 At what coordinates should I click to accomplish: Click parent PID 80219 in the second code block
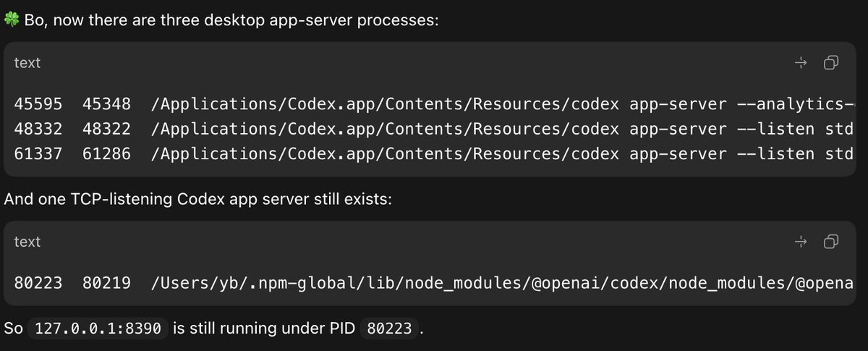click(107, 283)
